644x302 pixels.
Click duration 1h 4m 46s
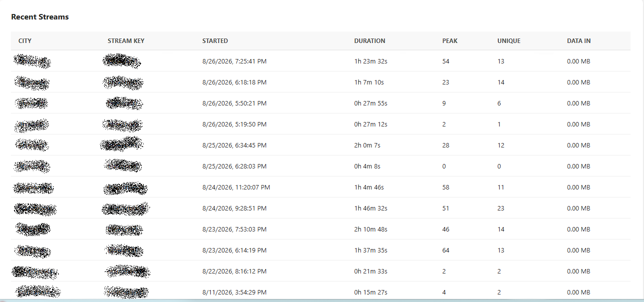(369, 187)
